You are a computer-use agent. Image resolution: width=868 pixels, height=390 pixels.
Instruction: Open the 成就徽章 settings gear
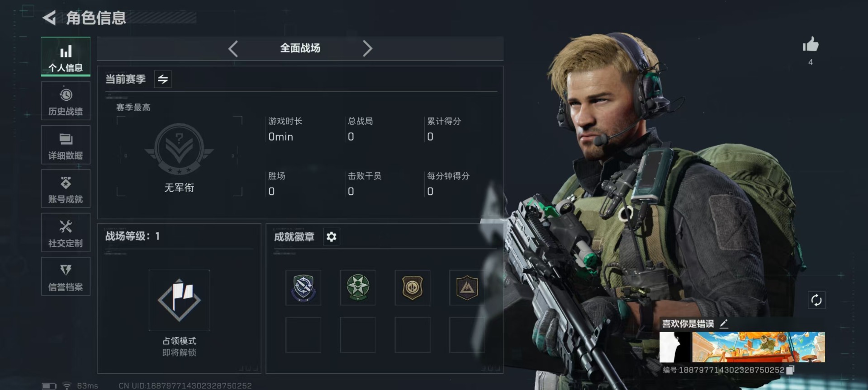(x=332, y=237)
